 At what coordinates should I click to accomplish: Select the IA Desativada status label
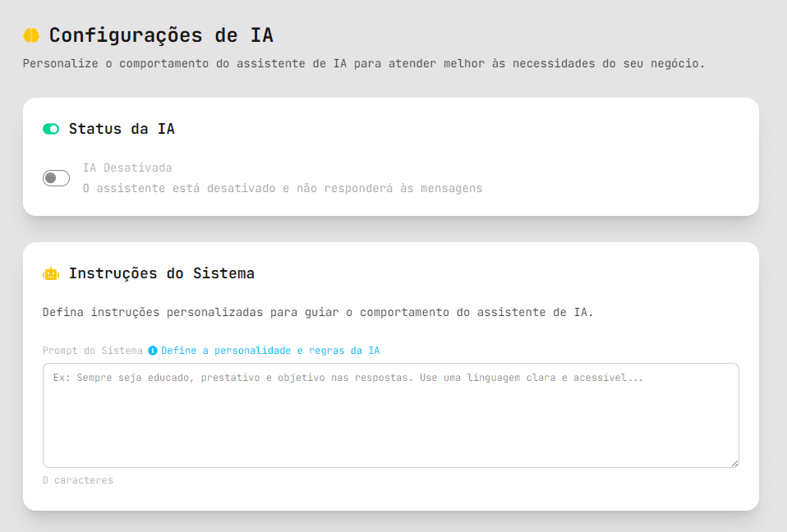click(127, 167)
